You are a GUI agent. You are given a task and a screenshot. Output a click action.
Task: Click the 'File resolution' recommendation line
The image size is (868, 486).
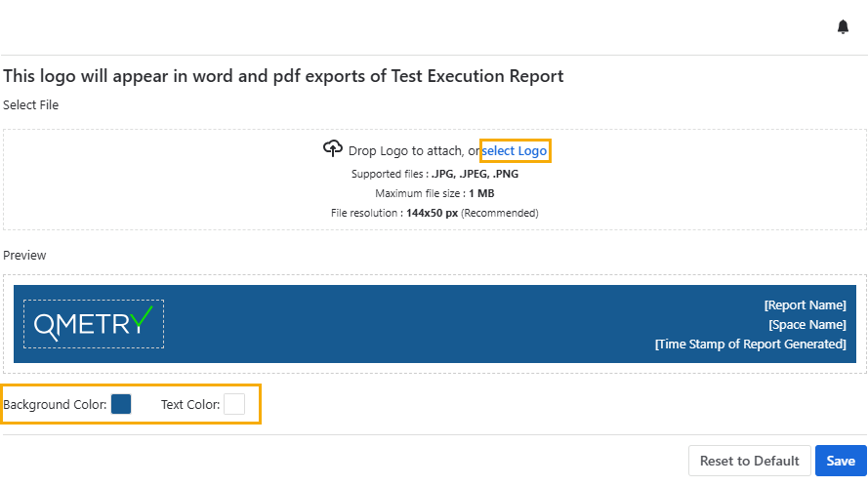(434, 213)
